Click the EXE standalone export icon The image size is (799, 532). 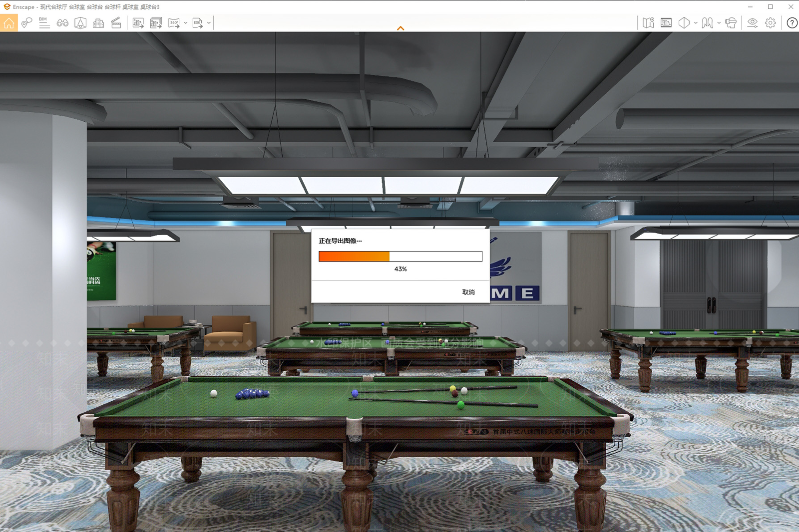point(198,23)
